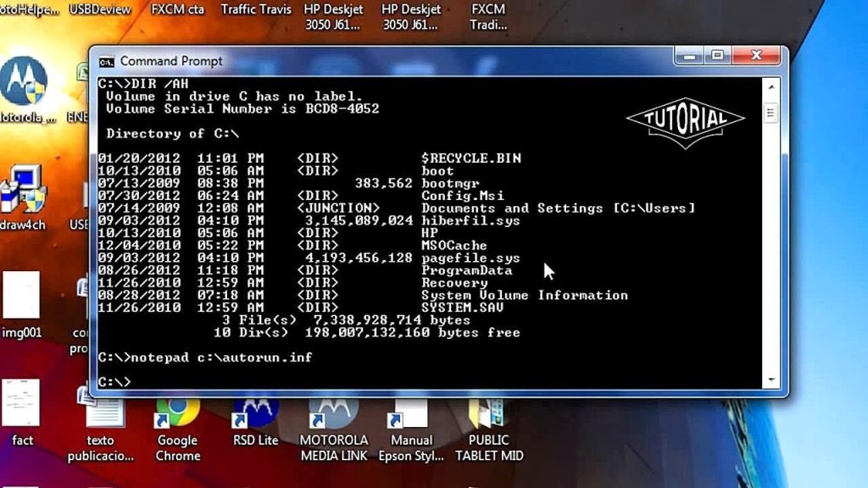Open Manual Epson Stylus shortcut
The width and height of the screenshot is (868, 488).
coord(411,430)
